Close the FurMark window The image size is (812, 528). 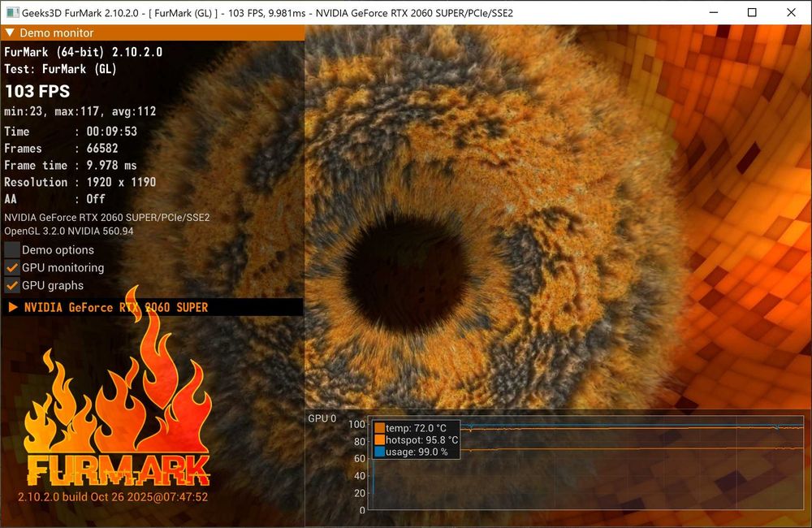point(791,12)
